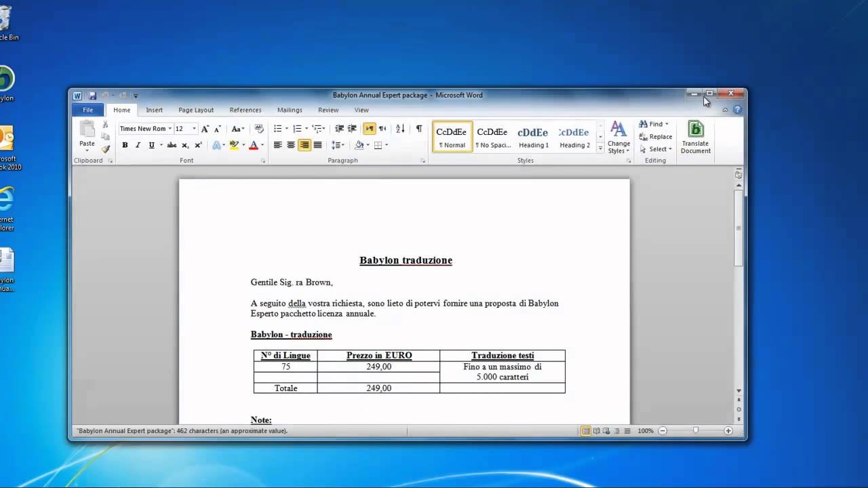The image size is (868, 488).
Task: Click the zoom slider handle
Action: click(696, 431)
